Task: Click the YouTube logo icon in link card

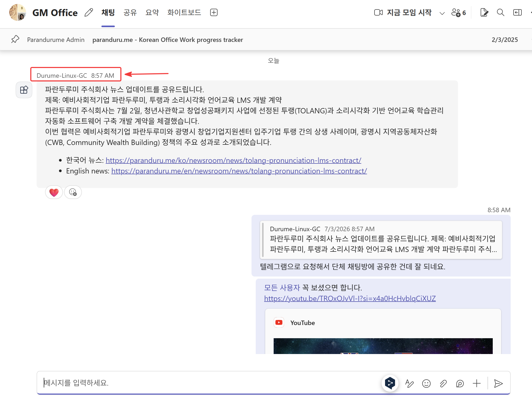Action: pos(279,322)
